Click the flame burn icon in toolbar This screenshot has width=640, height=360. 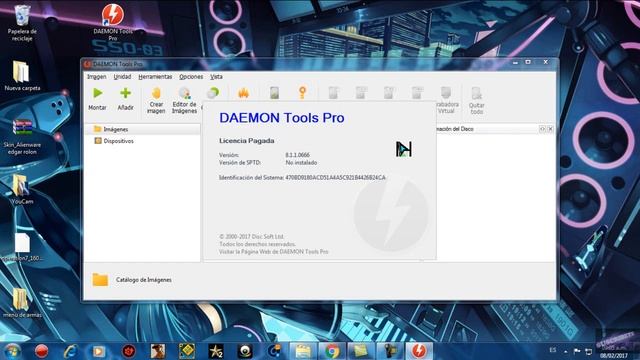[243, 93]
